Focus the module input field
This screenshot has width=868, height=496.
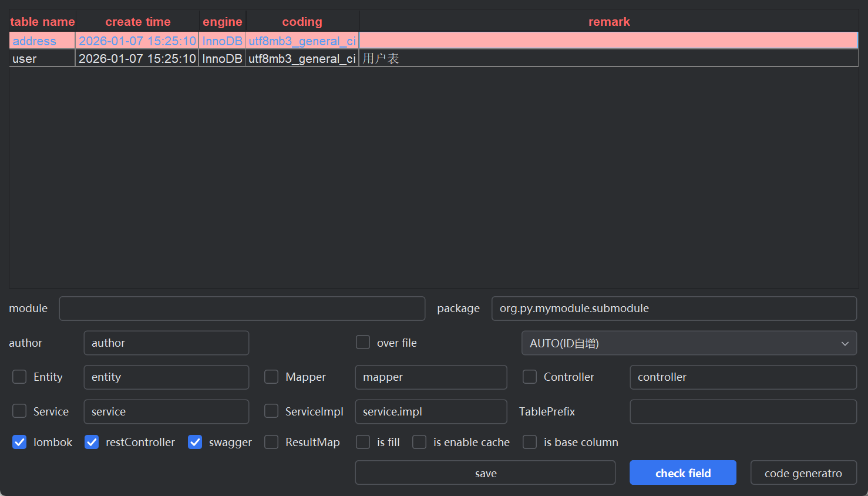pos(242,309)
